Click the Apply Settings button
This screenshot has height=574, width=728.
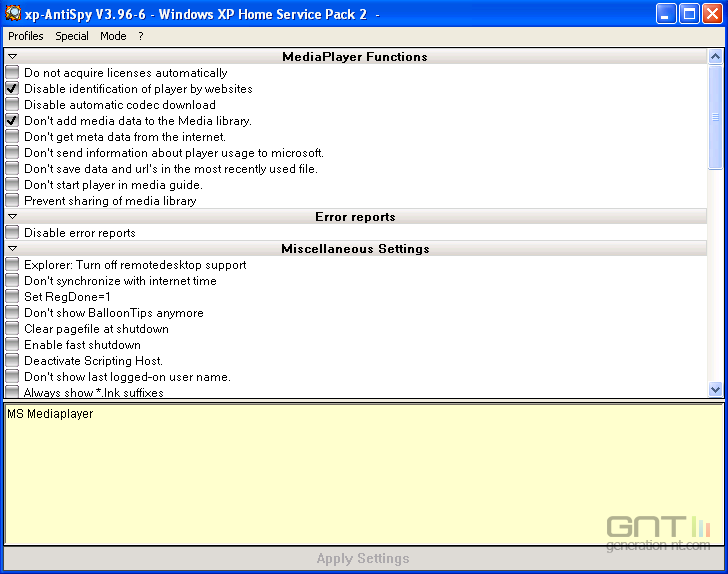[x=363, y=558]
